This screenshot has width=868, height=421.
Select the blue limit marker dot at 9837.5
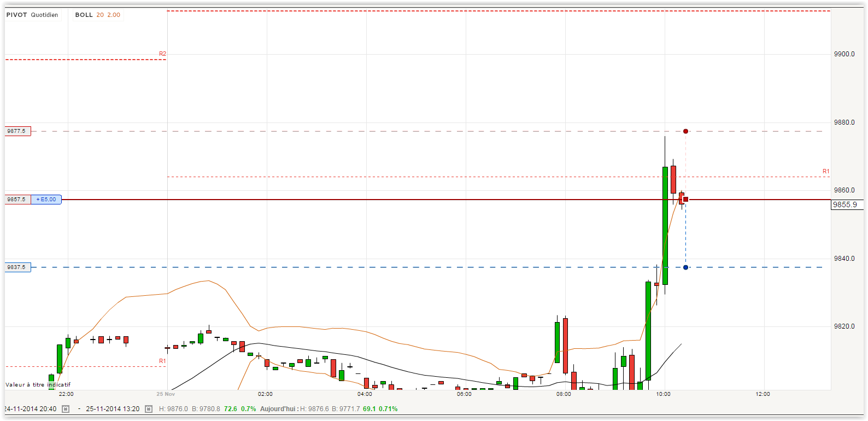point(685,267)
